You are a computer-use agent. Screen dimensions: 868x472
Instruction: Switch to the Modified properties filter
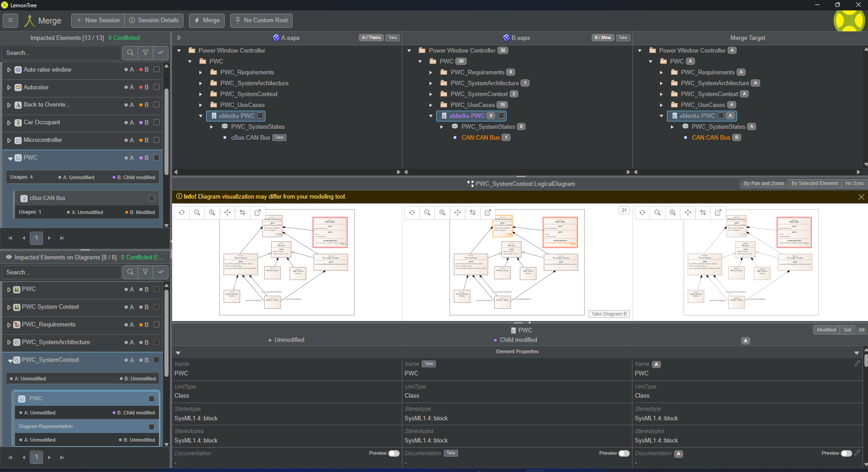pos(826,330)
